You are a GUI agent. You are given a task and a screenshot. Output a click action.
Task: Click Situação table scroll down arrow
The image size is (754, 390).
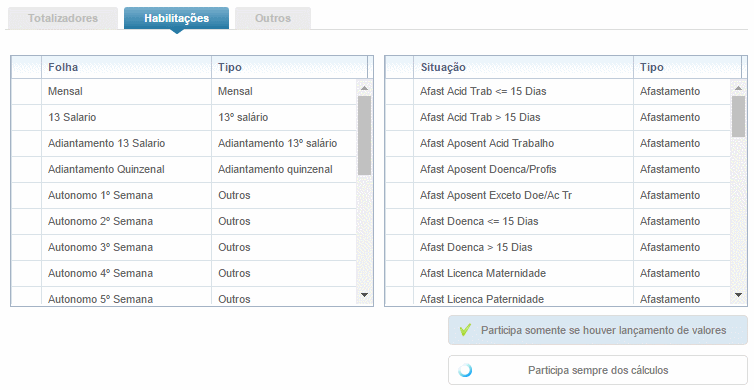[738, 295]
